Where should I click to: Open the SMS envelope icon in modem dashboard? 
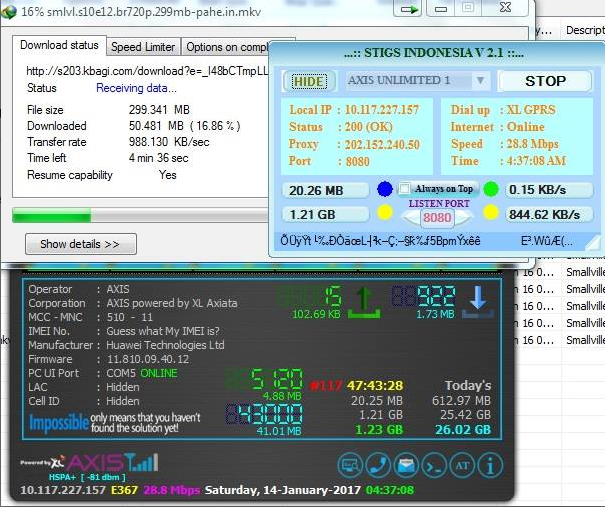(x=406, y=465)
